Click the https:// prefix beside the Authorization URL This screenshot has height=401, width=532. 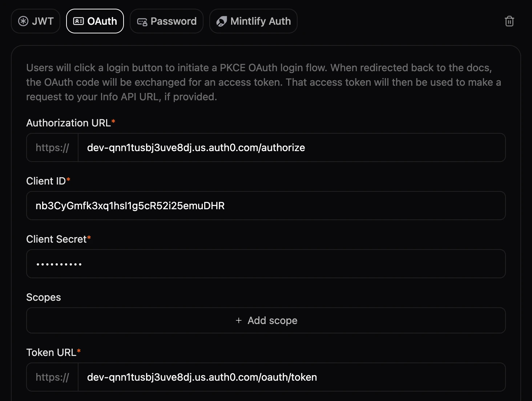click(52, 147)
